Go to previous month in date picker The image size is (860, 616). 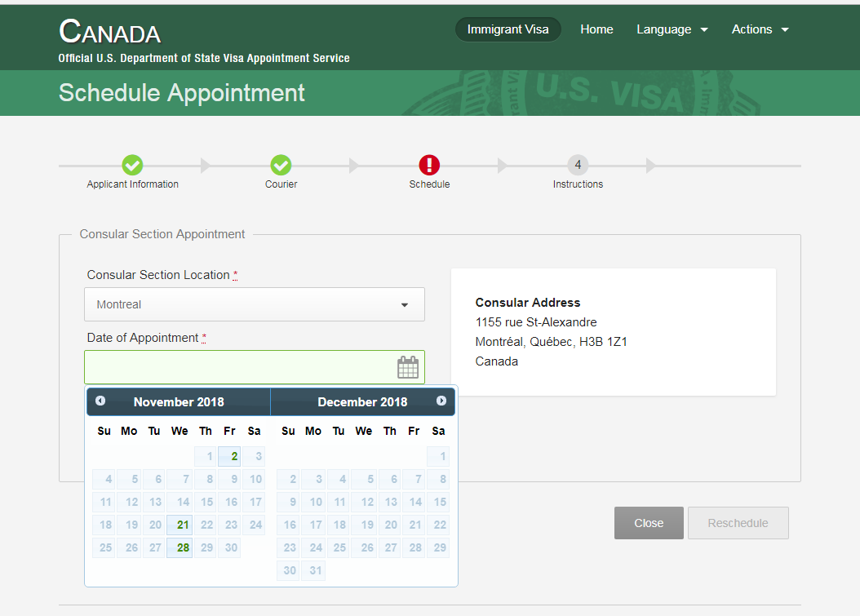[x=100, y=401]
